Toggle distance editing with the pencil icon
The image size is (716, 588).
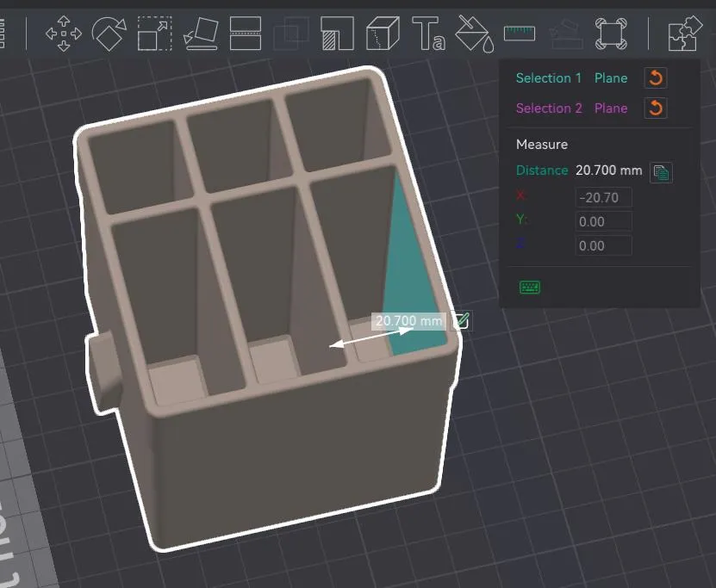461,320
